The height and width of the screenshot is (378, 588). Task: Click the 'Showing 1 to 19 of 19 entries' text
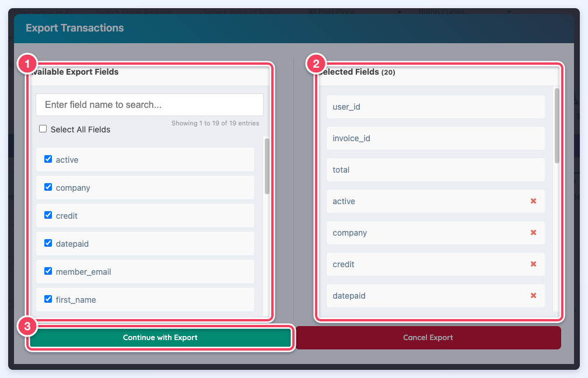tap(215, 123)
